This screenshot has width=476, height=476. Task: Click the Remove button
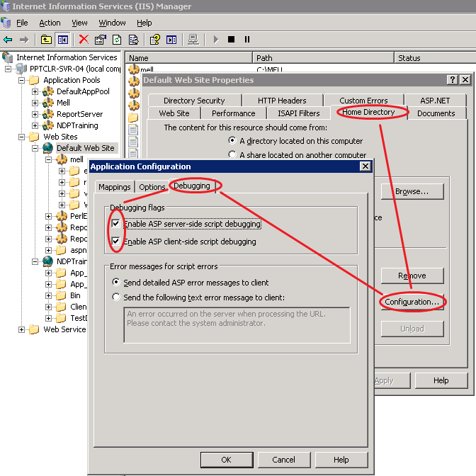412,276
